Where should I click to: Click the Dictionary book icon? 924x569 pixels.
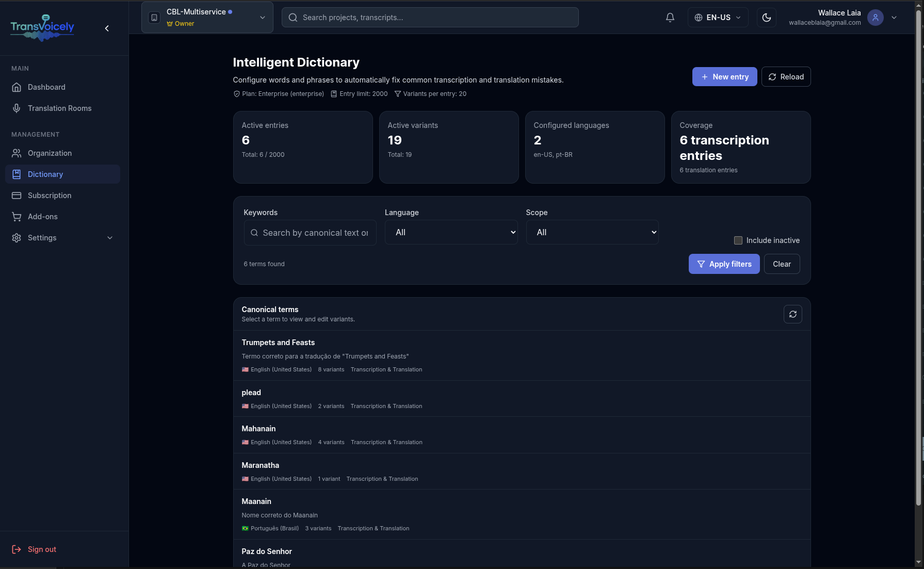tap(17, 174)
